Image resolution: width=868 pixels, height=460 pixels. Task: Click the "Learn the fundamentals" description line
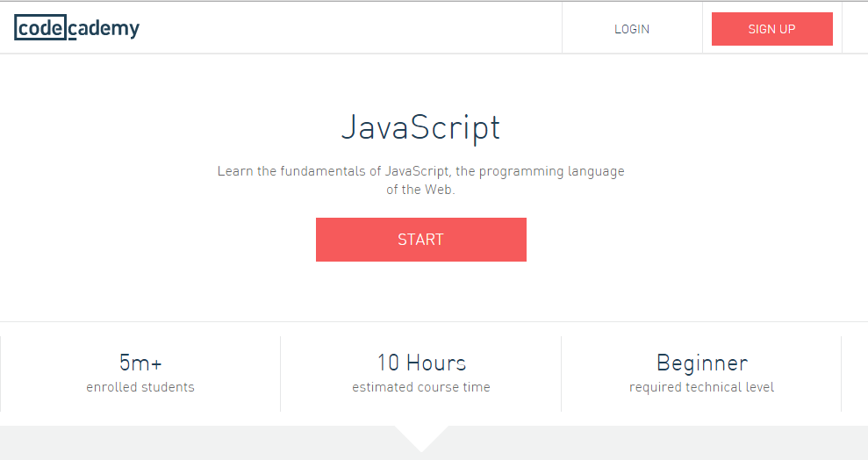(x=420, y=171)
